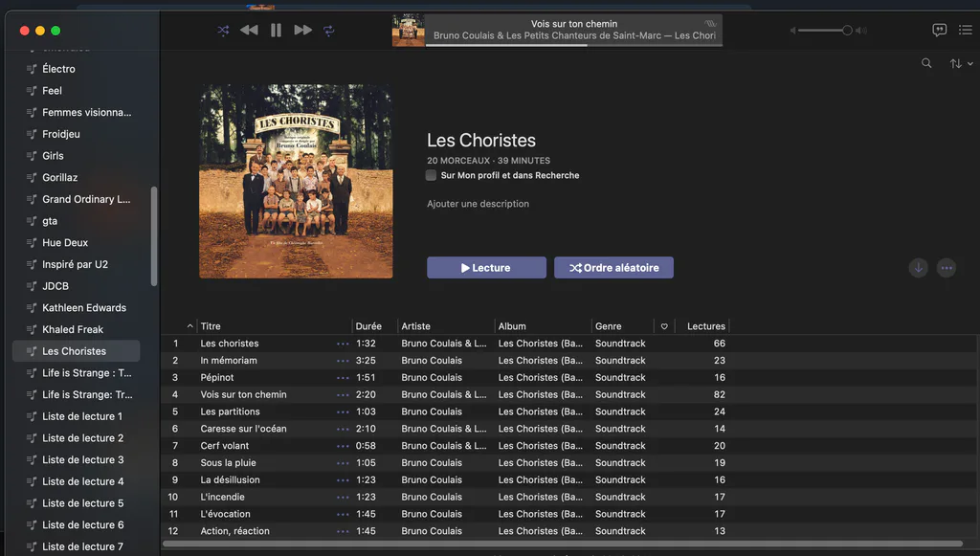Sort by the heart favorites column
The height and width of the screenshot is (556, 980).
point(664,326)
